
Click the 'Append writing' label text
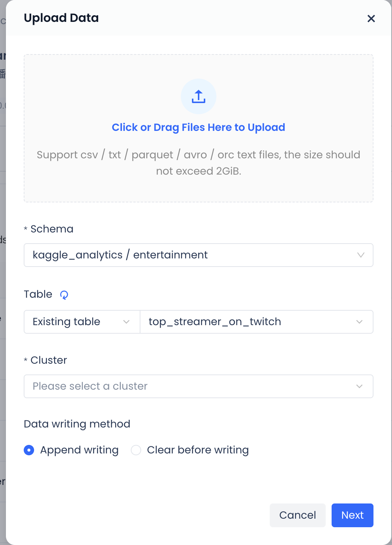coord(79,450)
